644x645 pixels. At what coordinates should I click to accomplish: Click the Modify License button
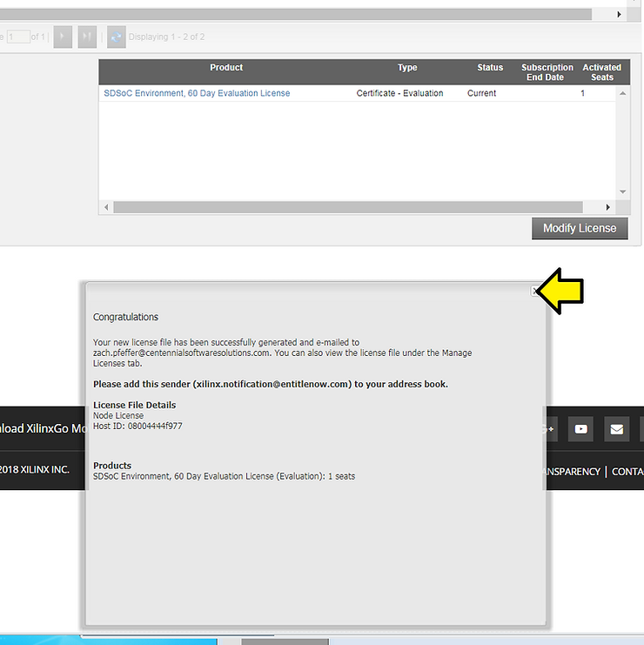click(580, 228)
